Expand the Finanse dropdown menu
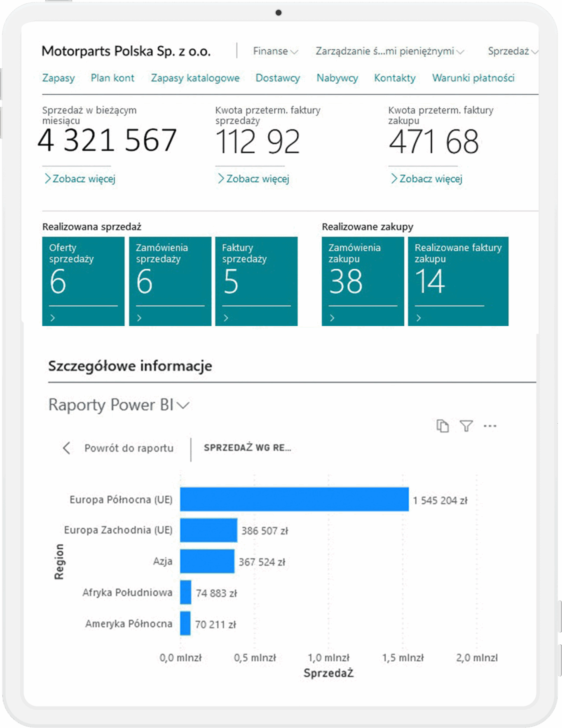 275,51
